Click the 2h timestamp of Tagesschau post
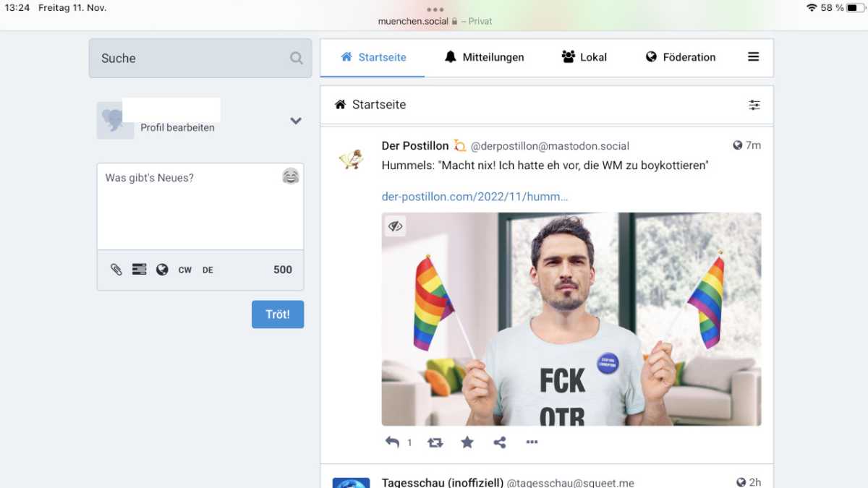The height and width of the screenshot is (488, 868). tap(754, 482)
